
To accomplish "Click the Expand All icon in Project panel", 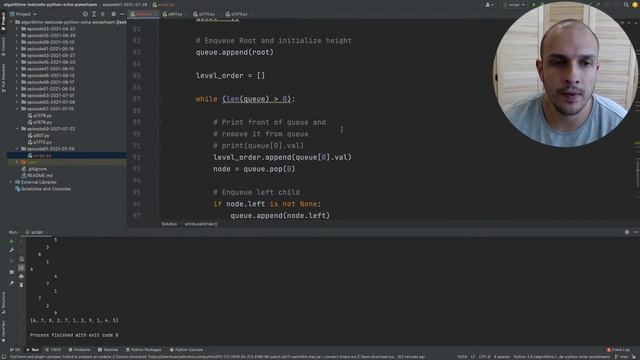I will (94, 14).
